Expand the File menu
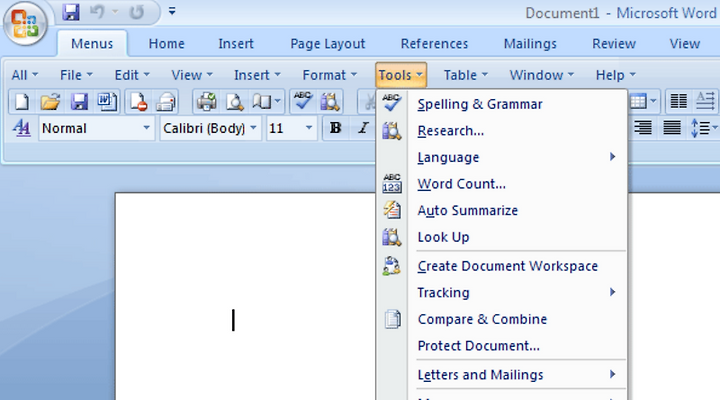Image resolution: width=720 pixels, height=400 pixels. click(76, 75)
